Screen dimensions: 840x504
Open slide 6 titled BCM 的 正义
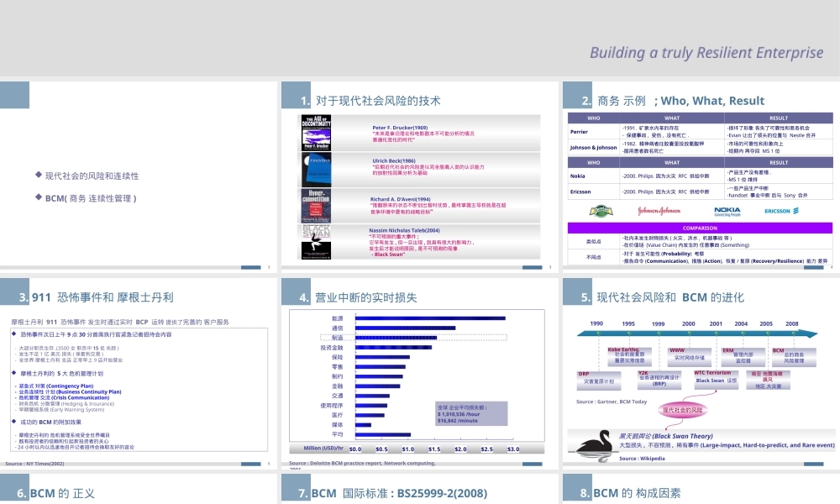pos(62,493)
